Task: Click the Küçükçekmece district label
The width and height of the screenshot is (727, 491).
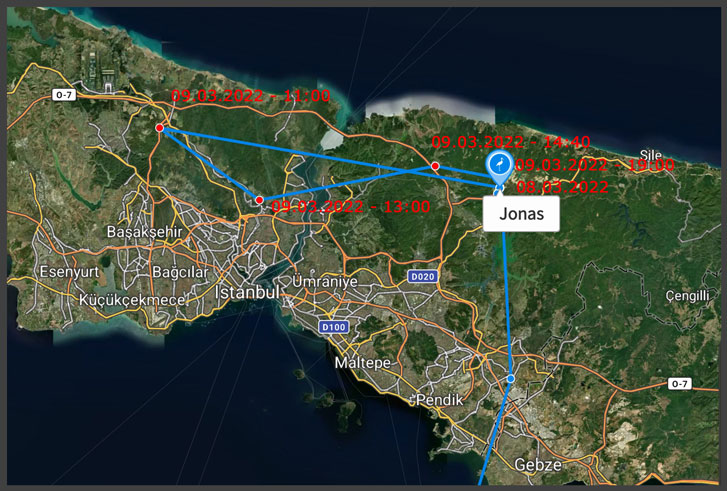Action: click(x=132, y=300)
